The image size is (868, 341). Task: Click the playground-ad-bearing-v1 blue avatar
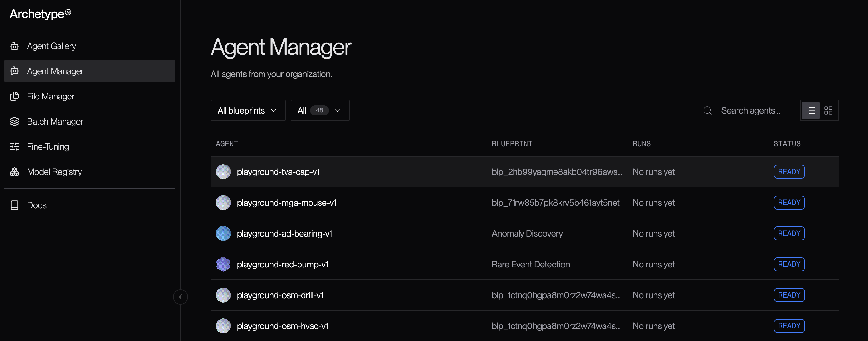(223, 233)
